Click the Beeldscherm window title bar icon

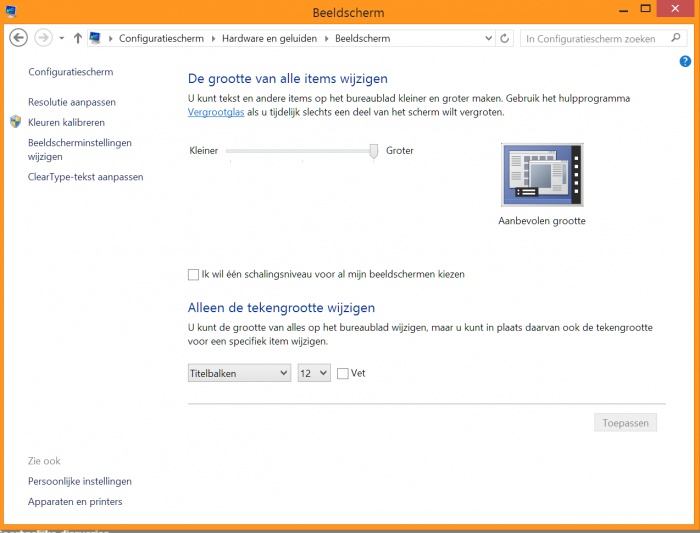point(11,11)
